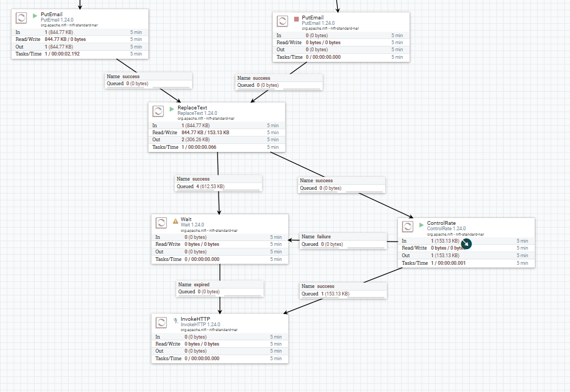Click the Wait processor Tasks/Time row
This screenshot has height=392, width=570.
220,259
